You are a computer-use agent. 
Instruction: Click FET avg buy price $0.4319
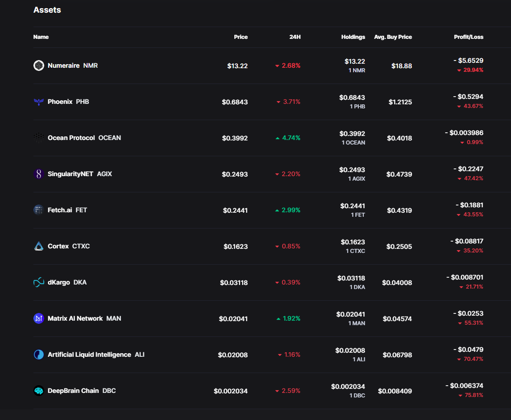point(400,210)
